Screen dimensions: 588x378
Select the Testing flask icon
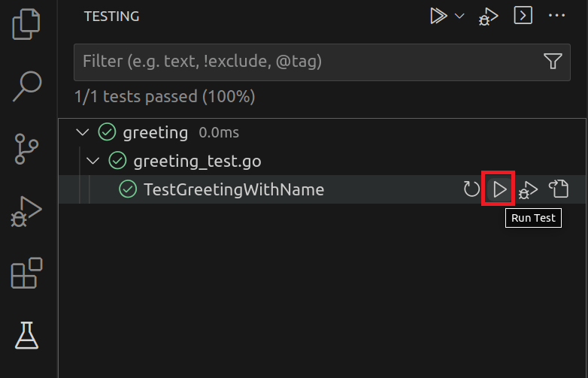[27, 334]
